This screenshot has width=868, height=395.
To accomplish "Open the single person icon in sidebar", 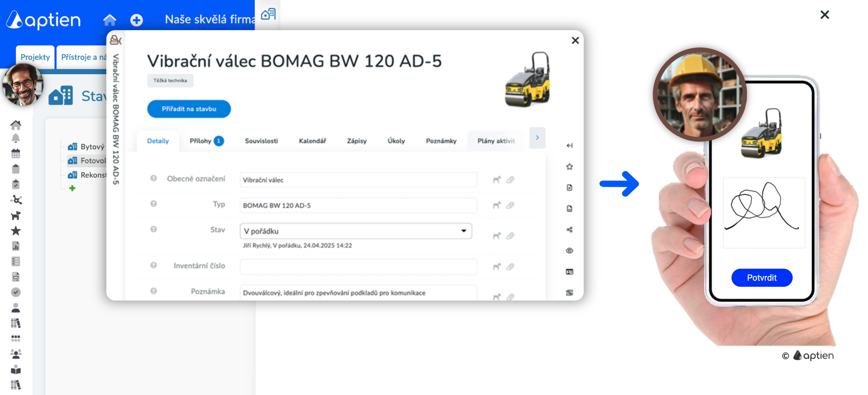I will click(x=16, y=307).
